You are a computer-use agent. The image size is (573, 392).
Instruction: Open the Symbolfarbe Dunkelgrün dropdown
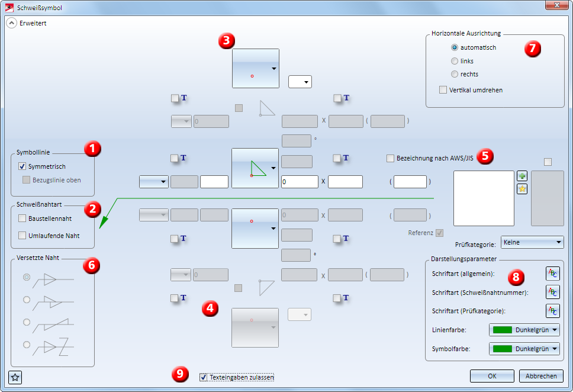524,349
